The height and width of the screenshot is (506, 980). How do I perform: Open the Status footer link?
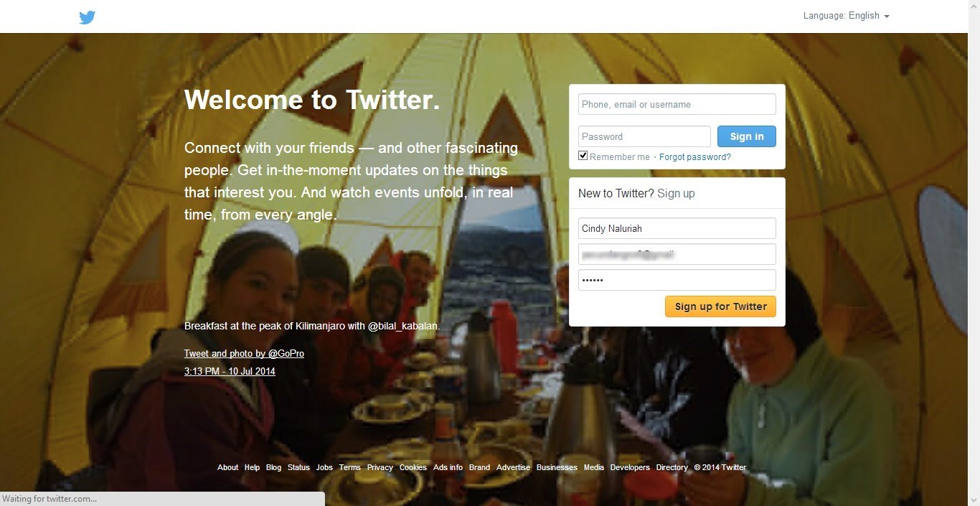tap(298, 467)
